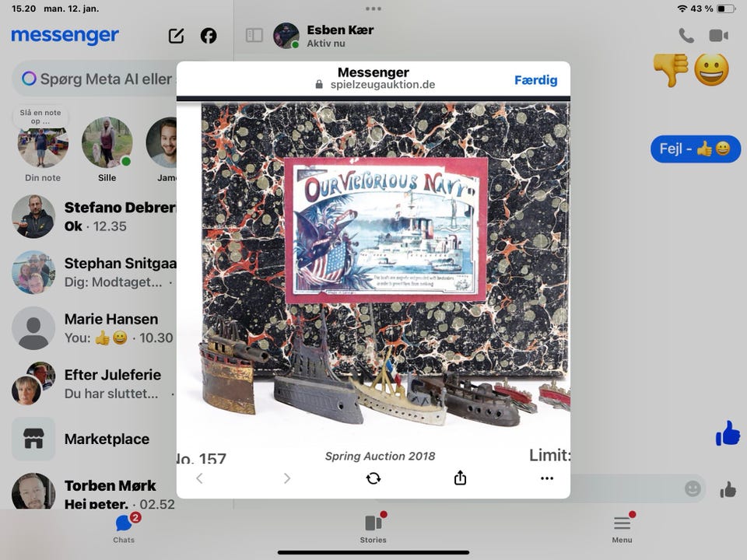The image size is (747, 560).
Task: Tap the share icon in browser toolbar
Action: pyautogui.click(x=460, y=478)
